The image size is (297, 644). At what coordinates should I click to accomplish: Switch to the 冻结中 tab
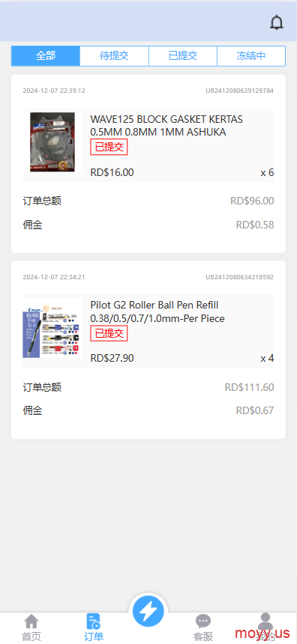251,56
